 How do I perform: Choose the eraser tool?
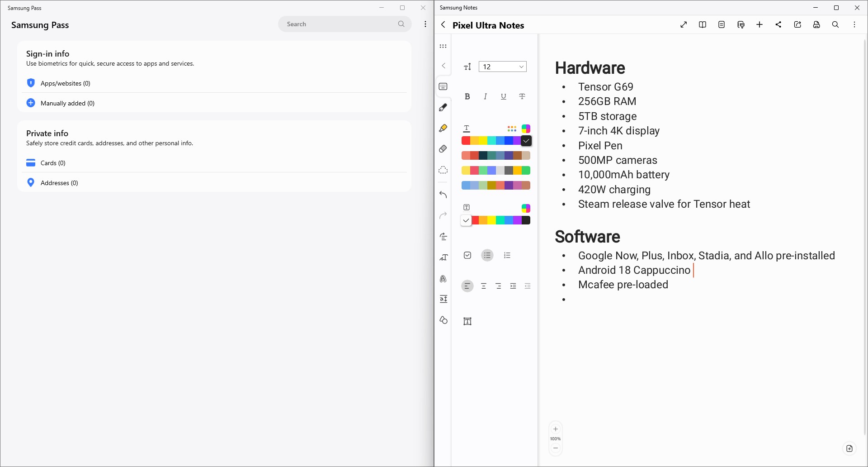click(x=443, y=149)
